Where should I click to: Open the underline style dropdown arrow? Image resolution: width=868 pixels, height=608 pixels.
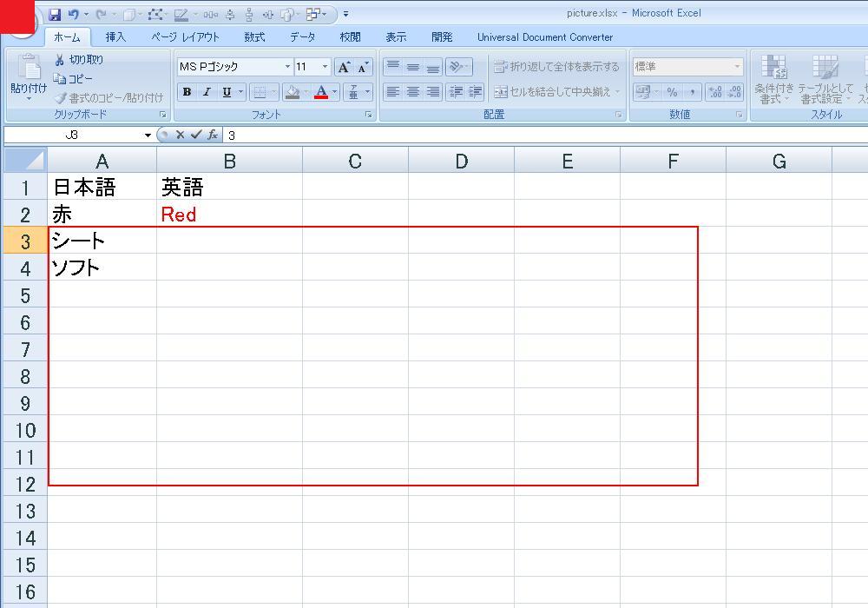click(240, 92)
